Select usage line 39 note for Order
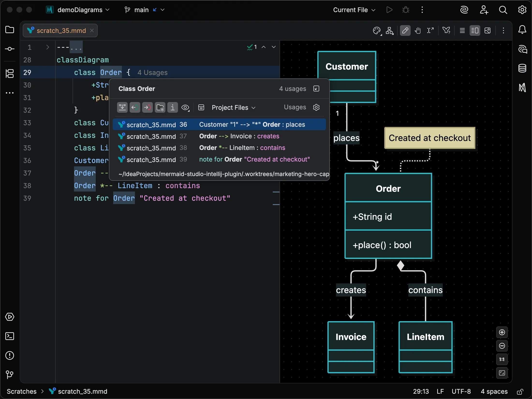The image size is (532, 399). point(219,159)
